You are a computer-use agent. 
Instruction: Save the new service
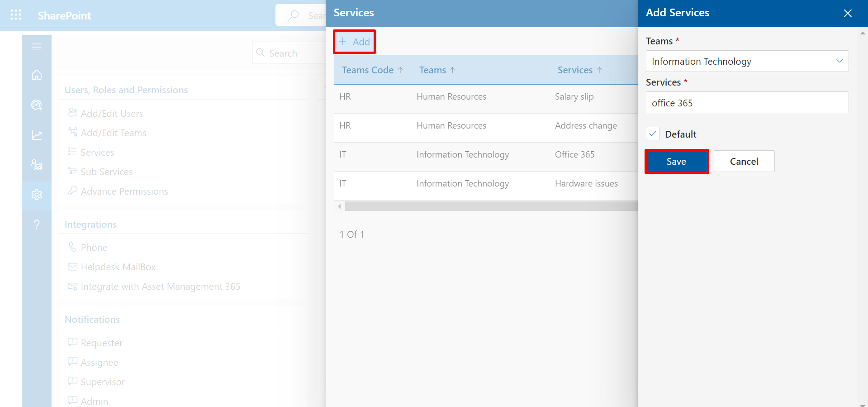pyautogui.click(x=676, y=161)
